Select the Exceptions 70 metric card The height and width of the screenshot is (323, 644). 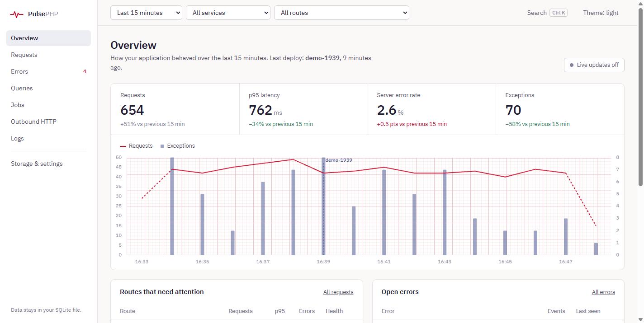coord(560,109)
